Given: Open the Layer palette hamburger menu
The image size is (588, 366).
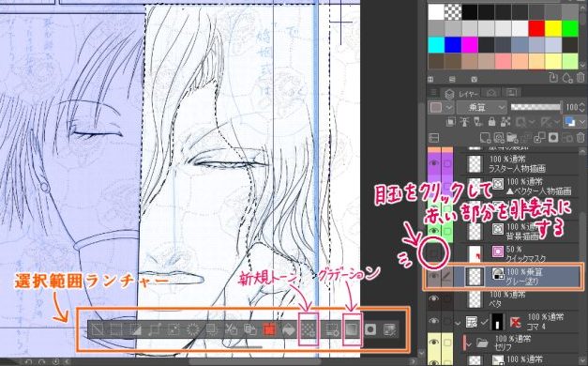Looking at the screenshot, I should tap(433, 92).
